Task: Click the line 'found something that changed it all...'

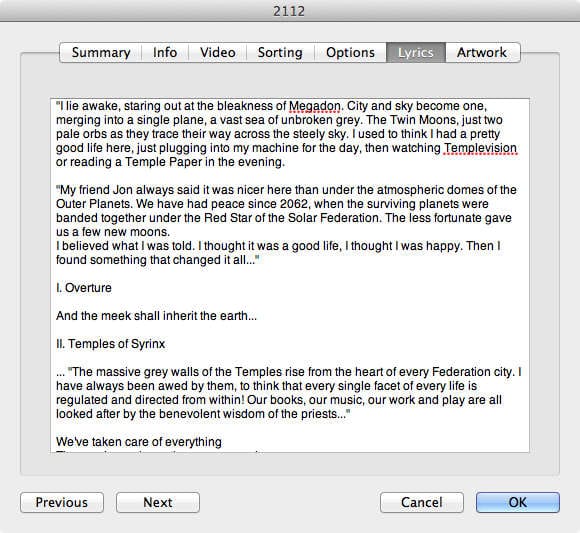Action: pyautogui.click(x=158, y=260)
